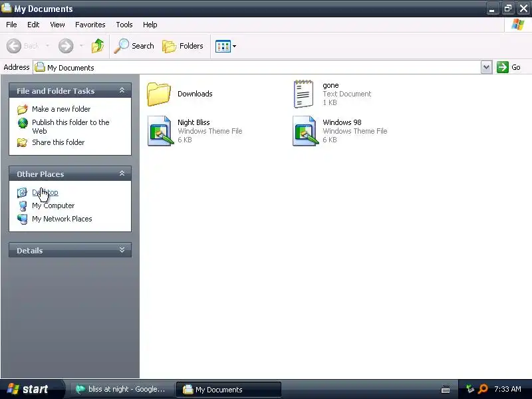Open the View menu
The width and height of the screenshot is (532, 399).
pos(57,25)
